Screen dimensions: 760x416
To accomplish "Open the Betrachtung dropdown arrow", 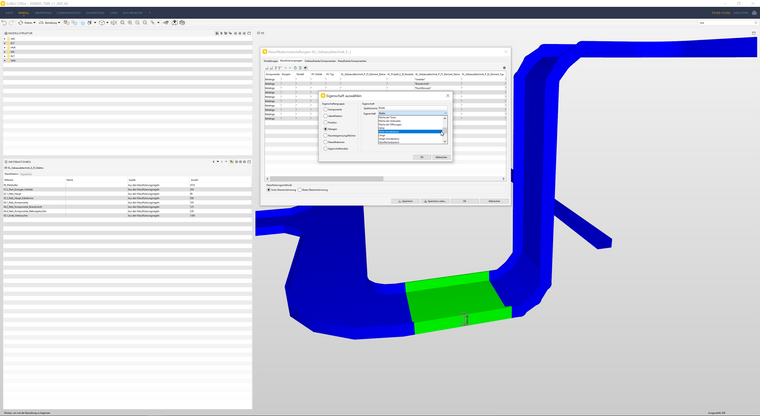I will point(59,23).
